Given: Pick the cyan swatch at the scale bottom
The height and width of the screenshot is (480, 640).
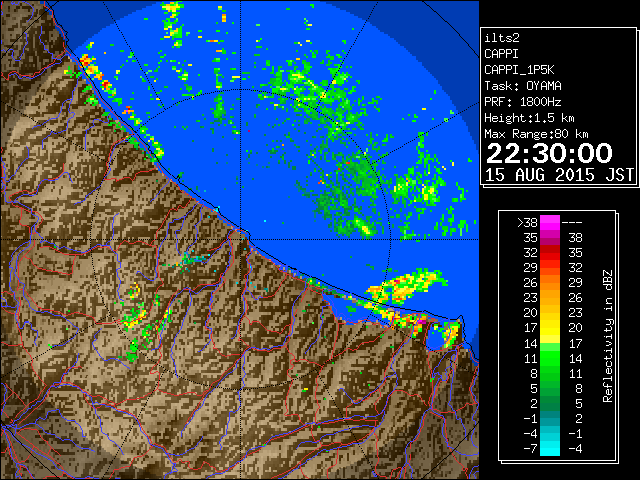Looking at the screenshot, I should (550, 448).
